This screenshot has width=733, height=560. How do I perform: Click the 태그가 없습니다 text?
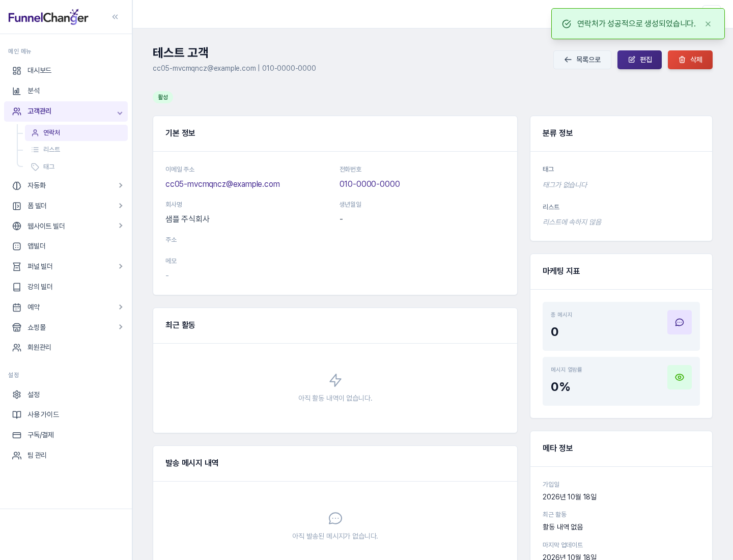tap(565, 185)
